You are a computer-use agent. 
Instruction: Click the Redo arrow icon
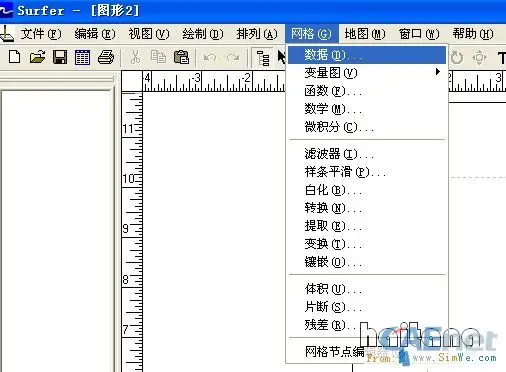click(x=233, y=58)
